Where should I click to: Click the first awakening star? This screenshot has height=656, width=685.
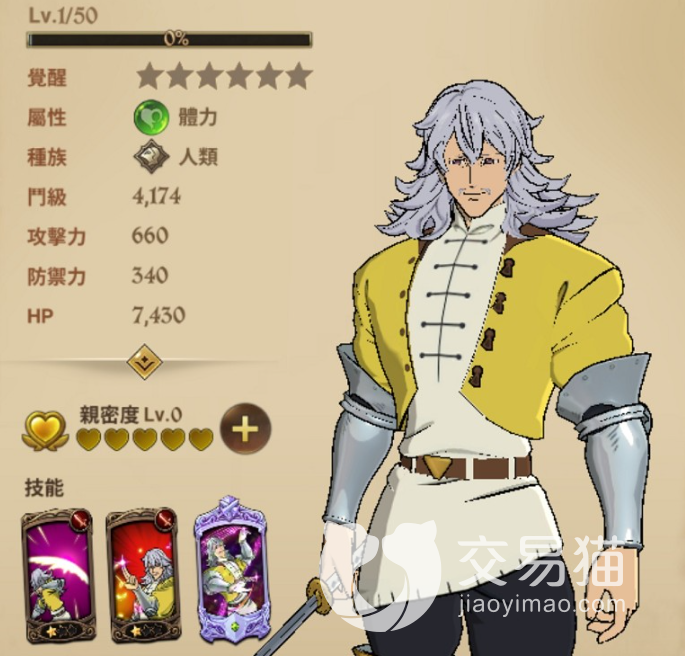(x=150, y=76)
